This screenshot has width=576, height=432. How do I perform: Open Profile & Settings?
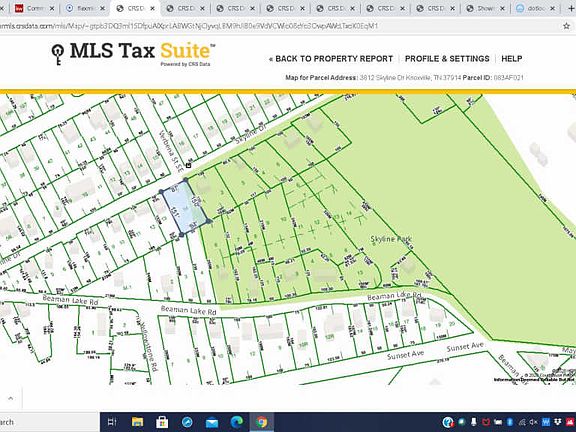point(447,59)
